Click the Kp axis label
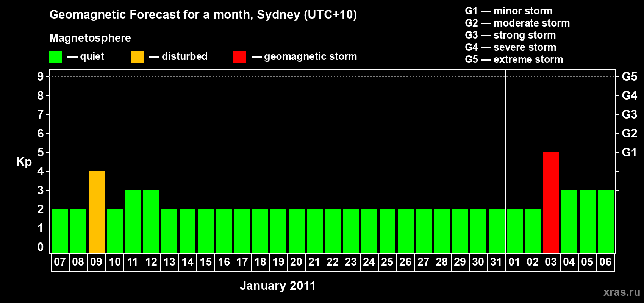This screenshot has height=303, width=644. point(24,162)
